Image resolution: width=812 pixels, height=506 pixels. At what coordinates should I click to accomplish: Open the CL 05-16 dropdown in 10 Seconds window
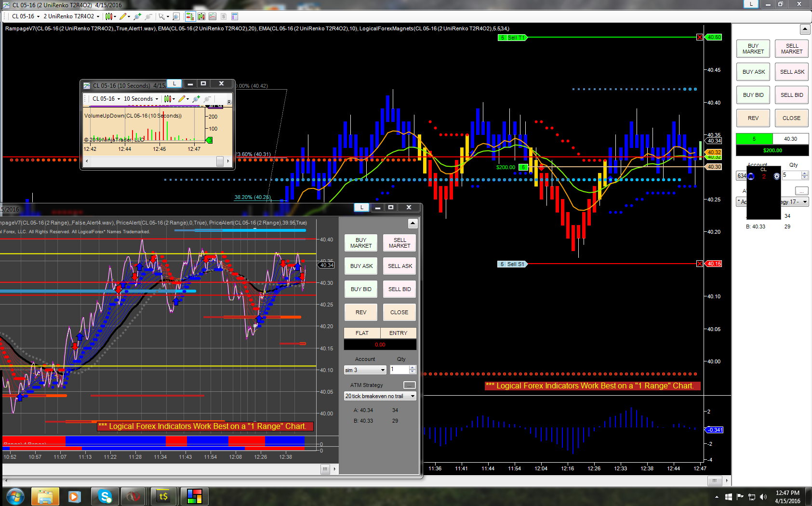click(106, 99)
